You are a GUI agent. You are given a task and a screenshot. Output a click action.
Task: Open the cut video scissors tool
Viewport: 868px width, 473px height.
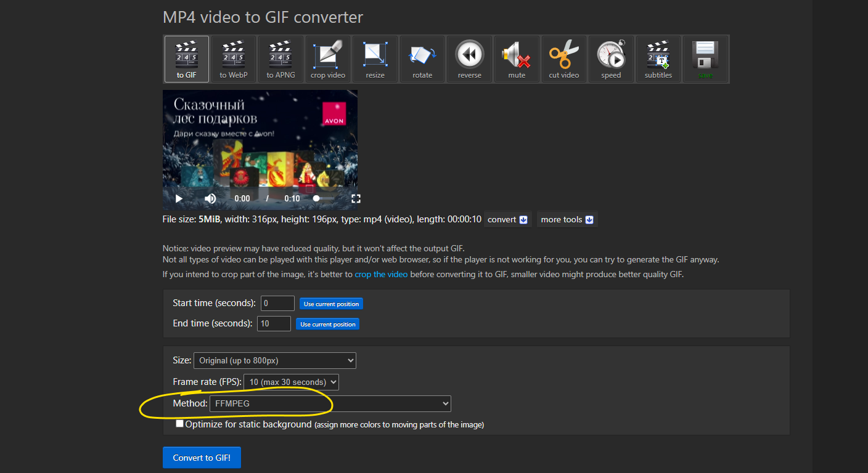pyautogui.click(x=564, y=59)
